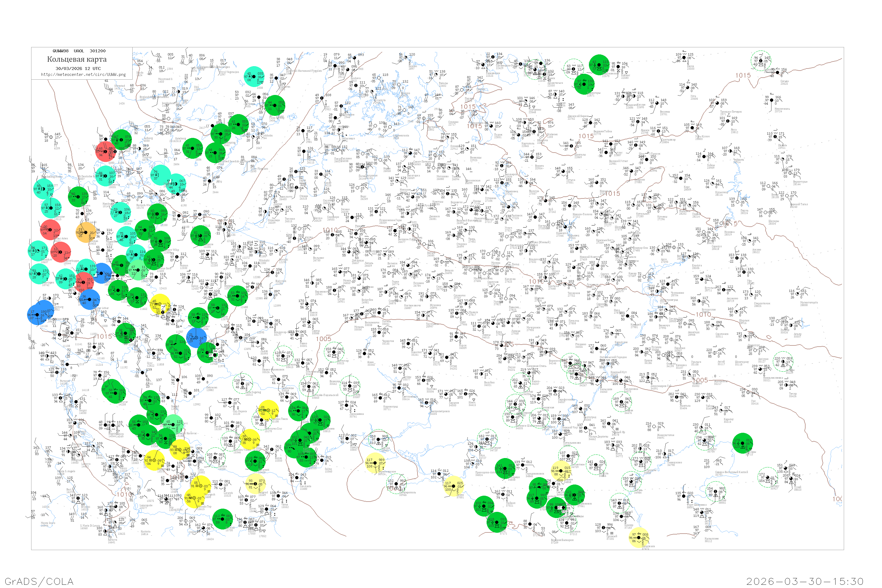The height and width of the screenshot is (588, 882).
Task: Click the red circle at Wasserkuppe station
Action: pos(61,252)
